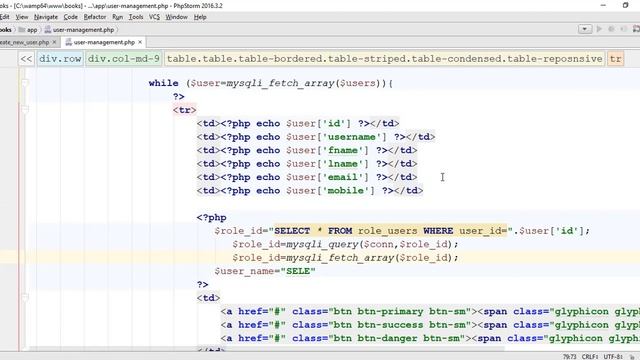
Task: Click the app folder in navigation bar
Action: [x=28, y=30]
